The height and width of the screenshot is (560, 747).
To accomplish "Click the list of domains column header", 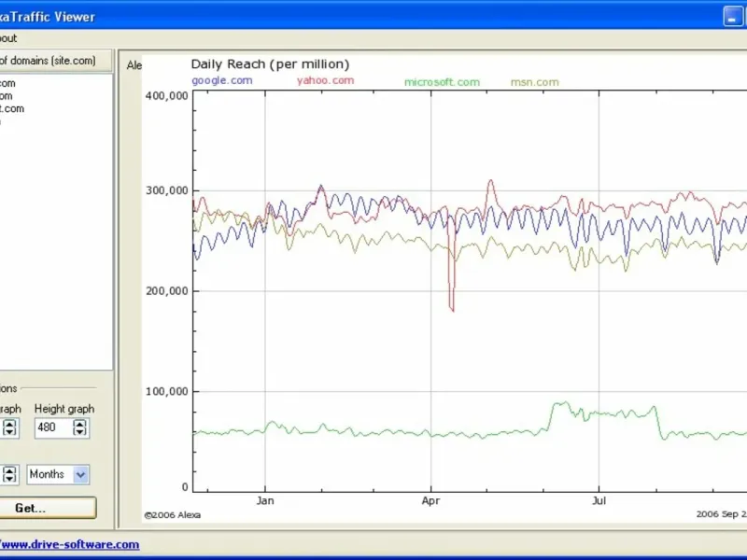I will [x=56, y=61].
